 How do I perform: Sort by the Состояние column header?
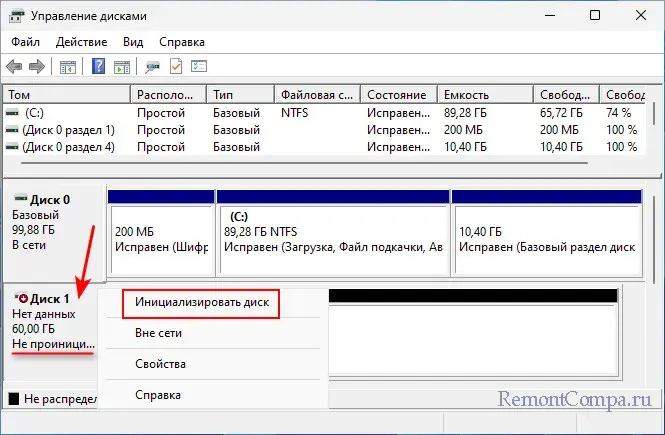tap(399, 95)
